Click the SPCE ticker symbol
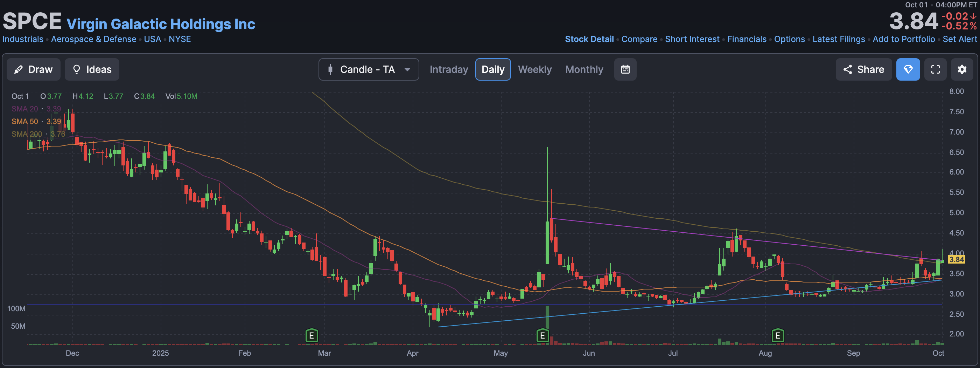This screenshot has height=368, width=980. click(x=32, y=21)
